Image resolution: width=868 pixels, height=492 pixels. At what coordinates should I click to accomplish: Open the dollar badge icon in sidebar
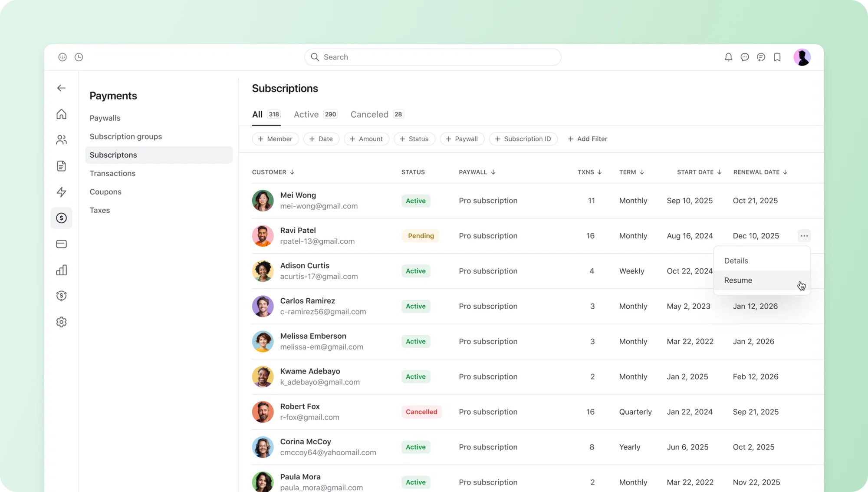(x=61, y=296)
